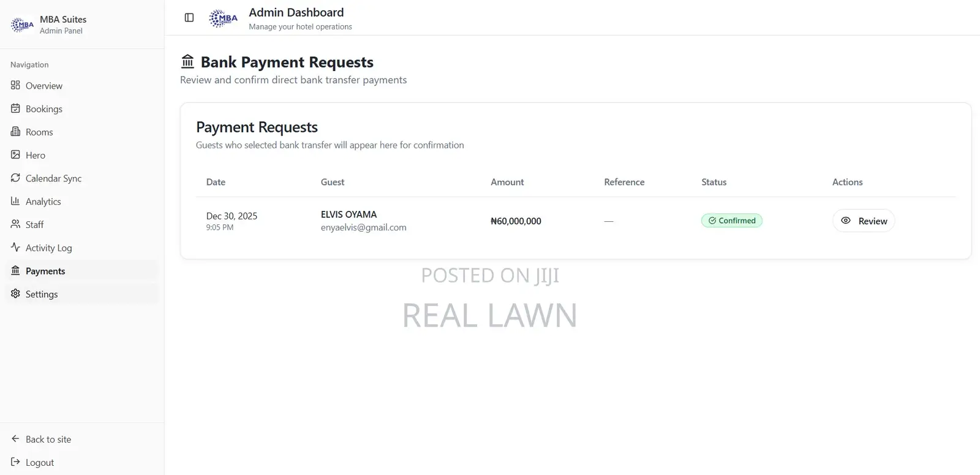Screen dimensions: 980x475
Task: Select Activity Log in navigation
Action: point(82,248)
